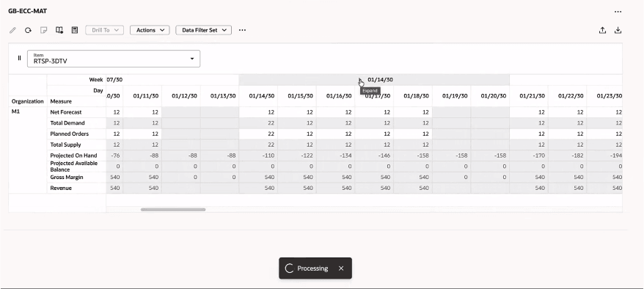Click the Organization column header
This screenshot has width=644, height=289.
coord(28,101)
